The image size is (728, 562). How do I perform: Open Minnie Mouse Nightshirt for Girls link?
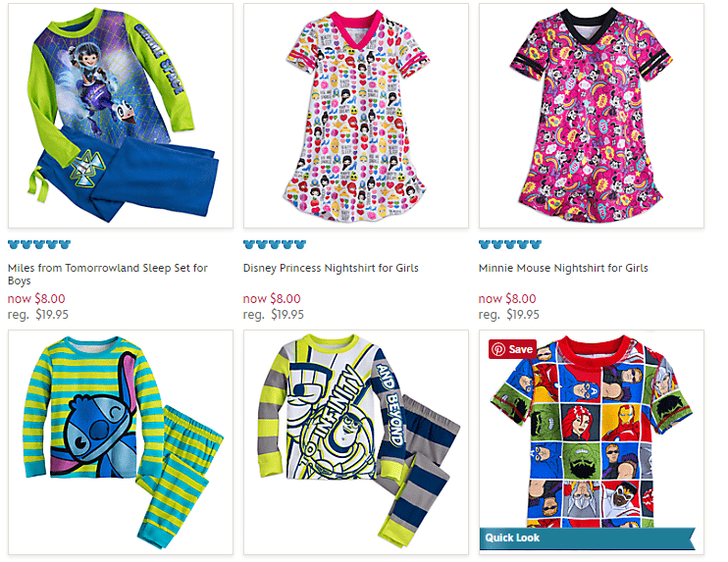[x=563, y=268]
